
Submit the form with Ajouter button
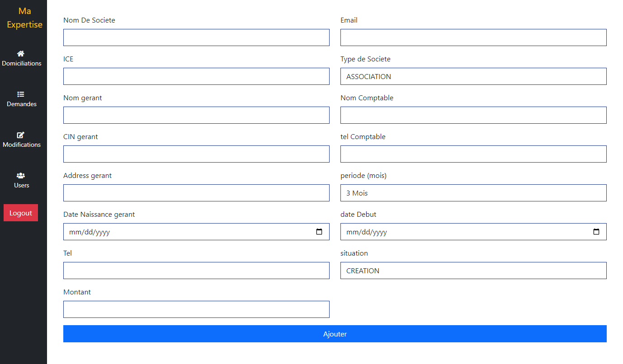click(335, 334)
